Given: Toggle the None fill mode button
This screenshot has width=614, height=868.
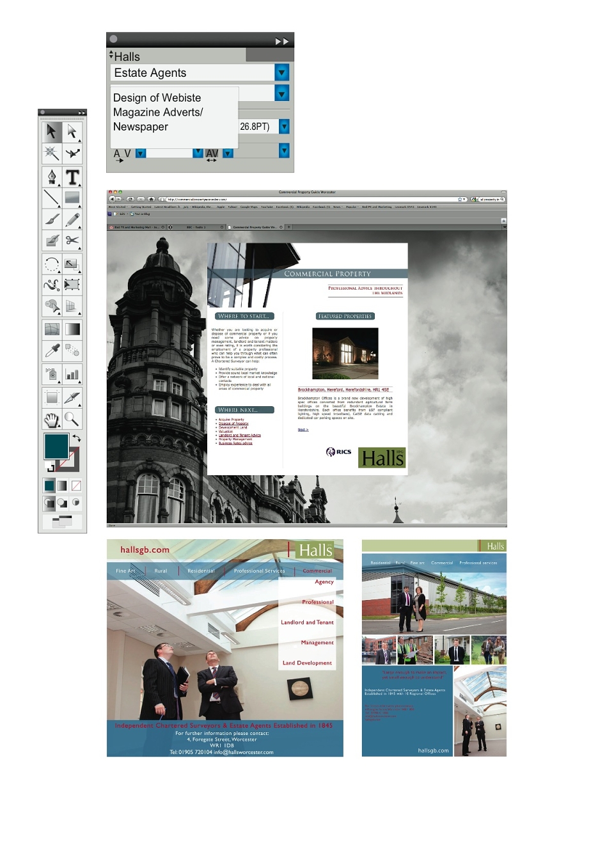Looking at the screenshot, I should point(75,485).
